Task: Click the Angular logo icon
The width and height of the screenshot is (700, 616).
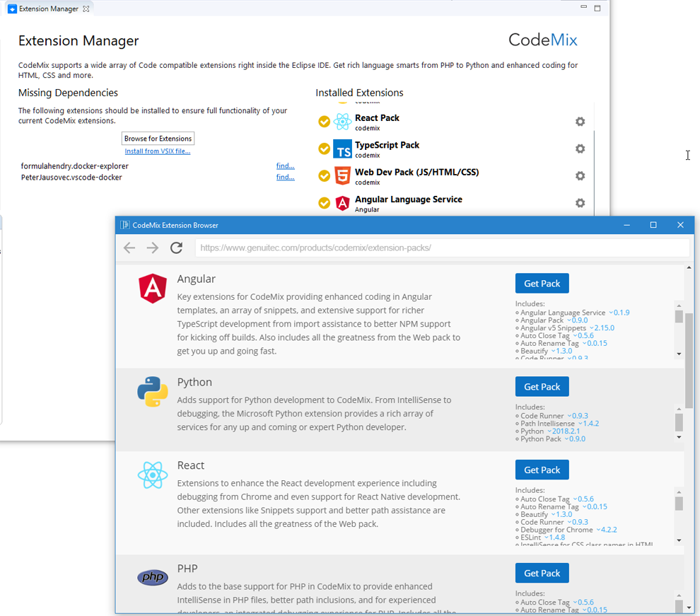Action: point(153,289)
